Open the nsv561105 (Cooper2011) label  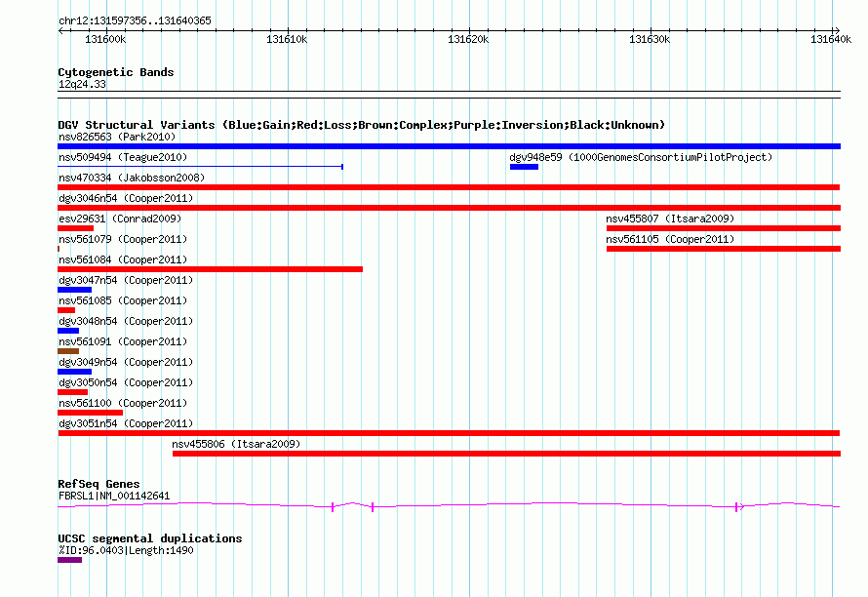tap(670, 239)
